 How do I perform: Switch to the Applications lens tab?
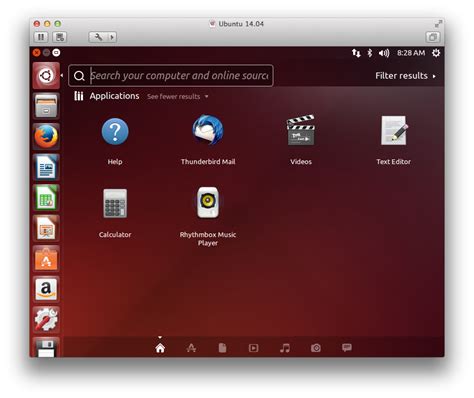pos(191,348)
